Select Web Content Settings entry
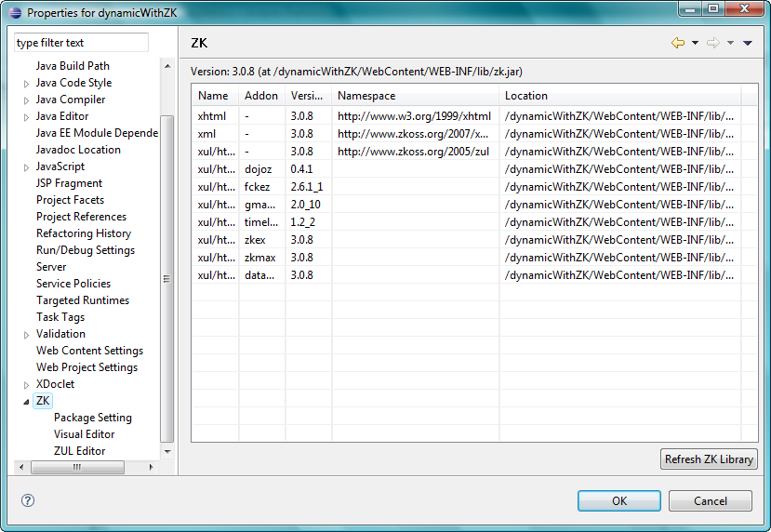 click(89, 350)
